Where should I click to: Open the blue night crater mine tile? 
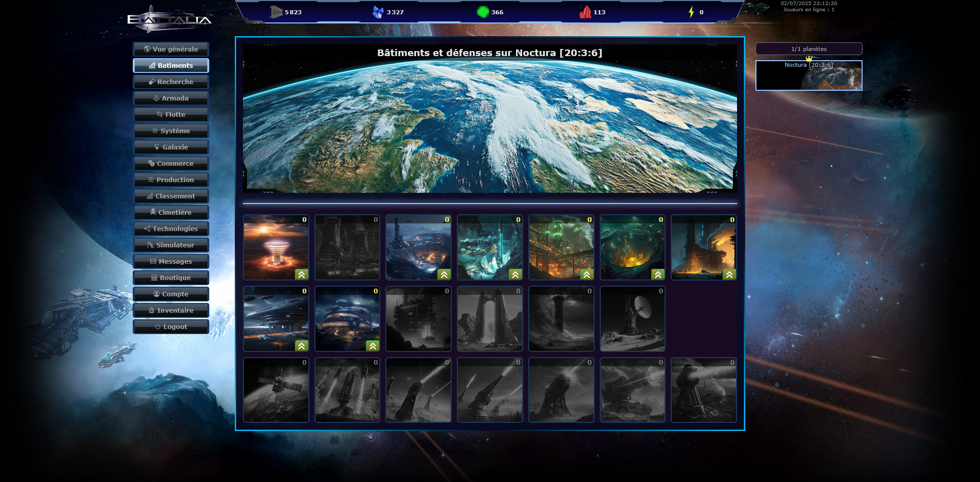(419, 247)
